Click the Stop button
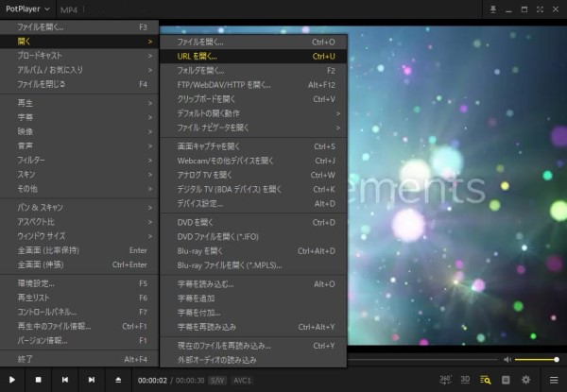This screenshot has height=392, width=567. coord(39,380)
